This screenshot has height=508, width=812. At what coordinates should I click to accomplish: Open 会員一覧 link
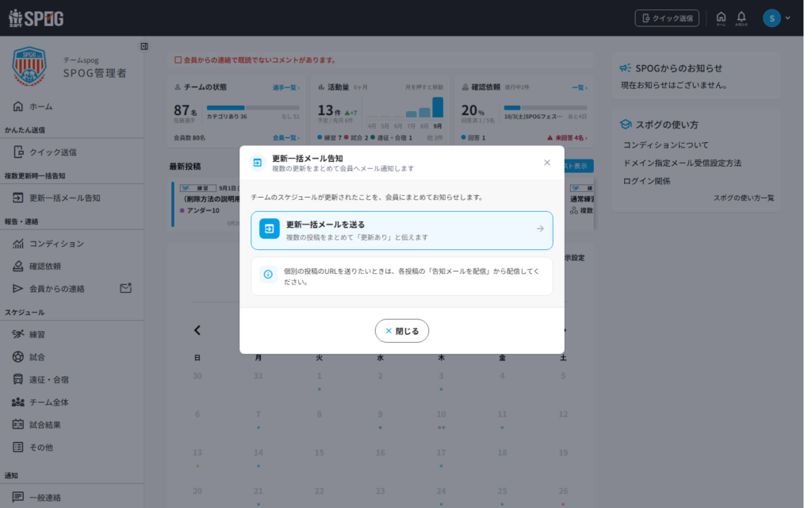(285, 138)
